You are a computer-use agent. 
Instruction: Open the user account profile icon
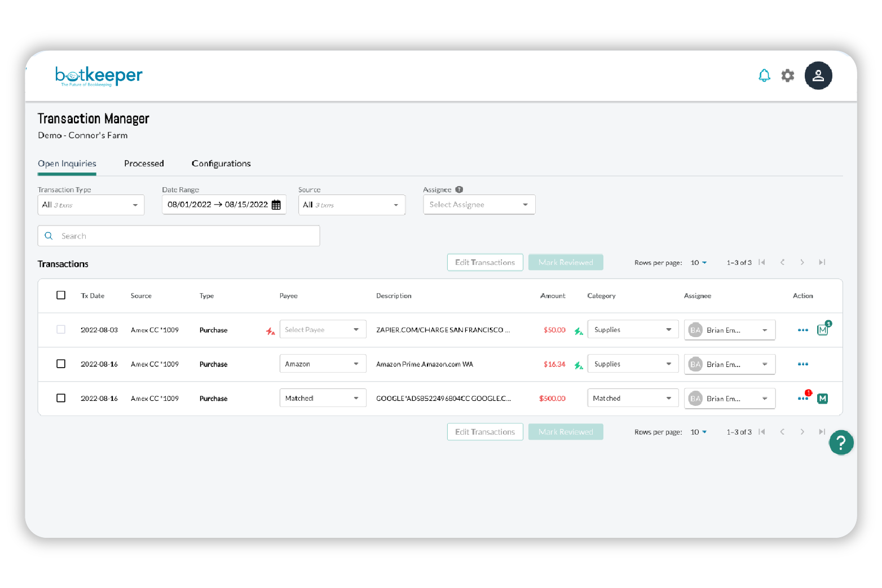[818, 75]
